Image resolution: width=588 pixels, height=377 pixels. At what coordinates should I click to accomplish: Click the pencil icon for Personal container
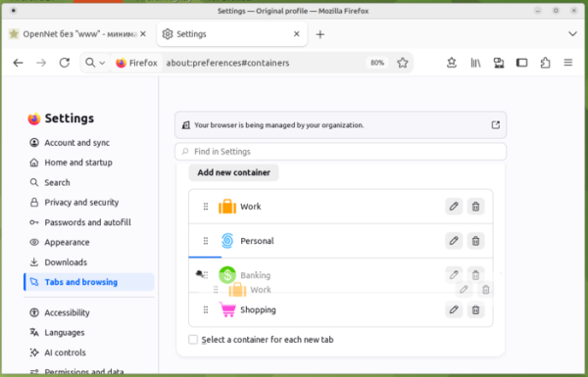click(454, 241)
